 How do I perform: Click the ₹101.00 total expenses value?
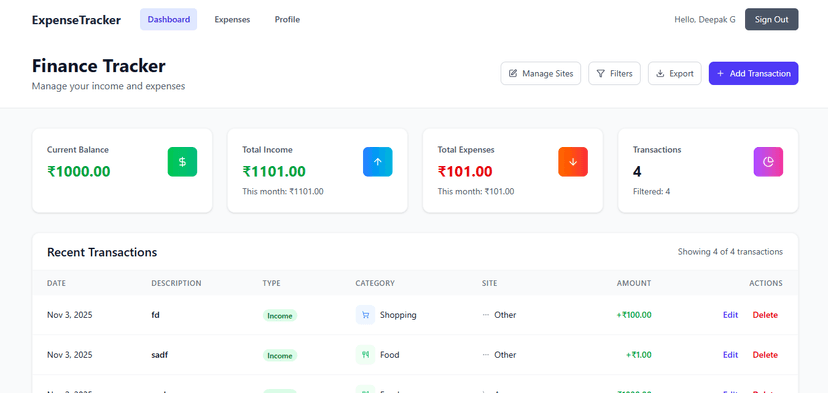[x=465, y=172]
